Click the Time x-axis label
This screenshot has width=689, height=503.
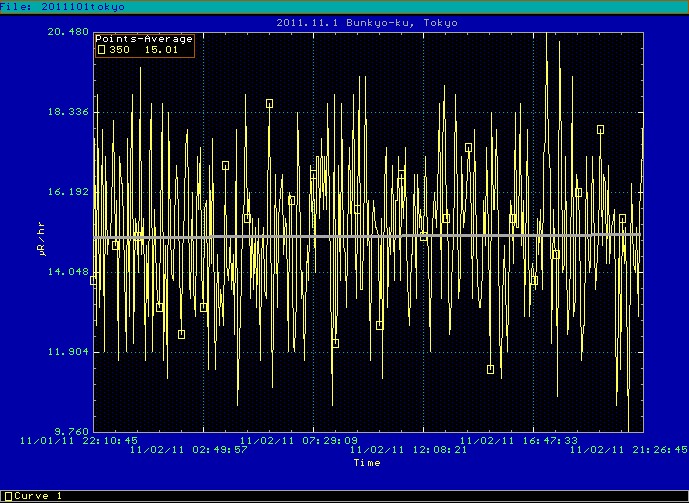[x=366, y=463]
